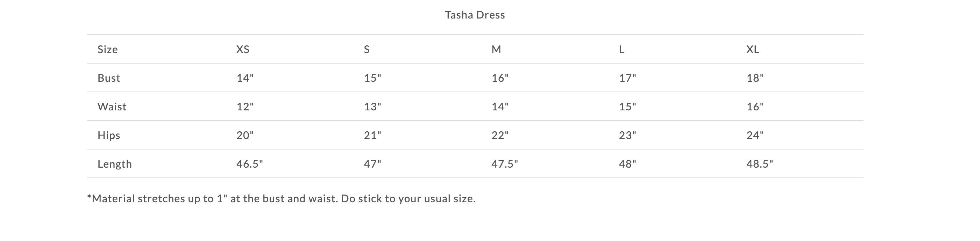Select the XL size column header
The image size is (980, 241).
(x=753, y=49)
